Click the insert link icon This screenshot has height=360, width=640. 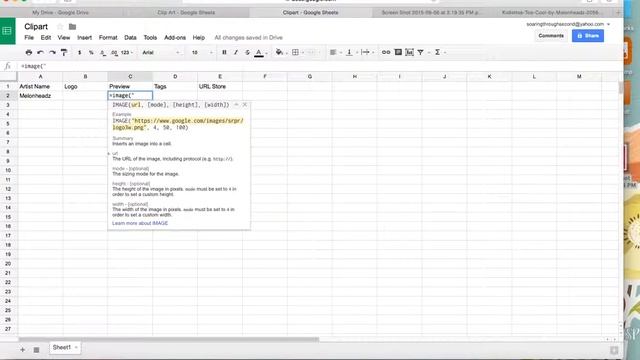386,52
